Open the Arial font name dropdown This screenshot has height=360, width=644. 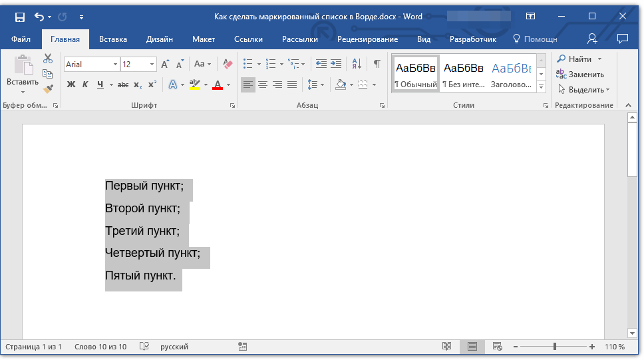pyautogui.click(x=115, y=65)
